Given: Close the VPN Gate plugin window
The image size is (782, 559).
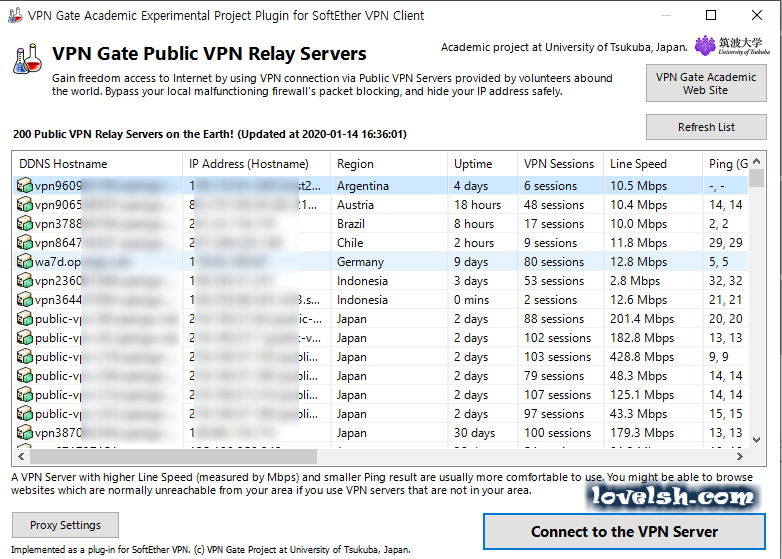Looking at the screenshot, I should point(757,15).
